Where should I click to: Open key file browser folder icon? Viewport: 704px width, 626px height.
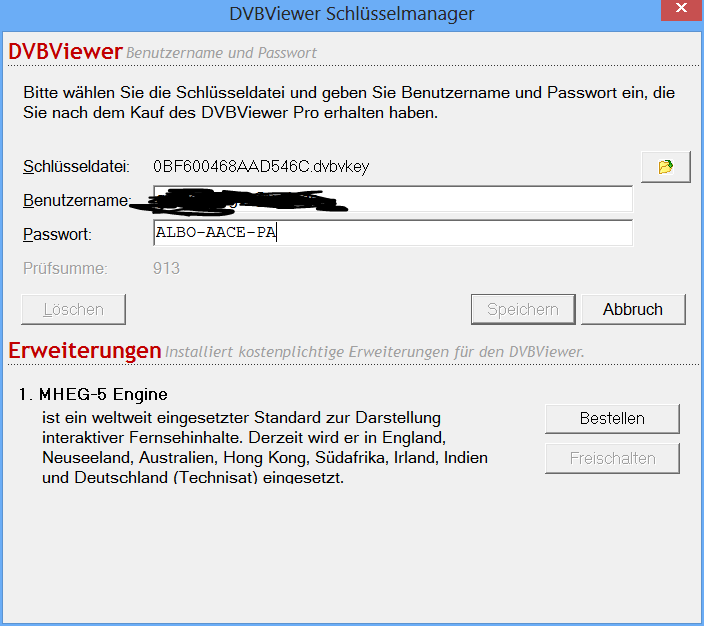tap(665, 167)
